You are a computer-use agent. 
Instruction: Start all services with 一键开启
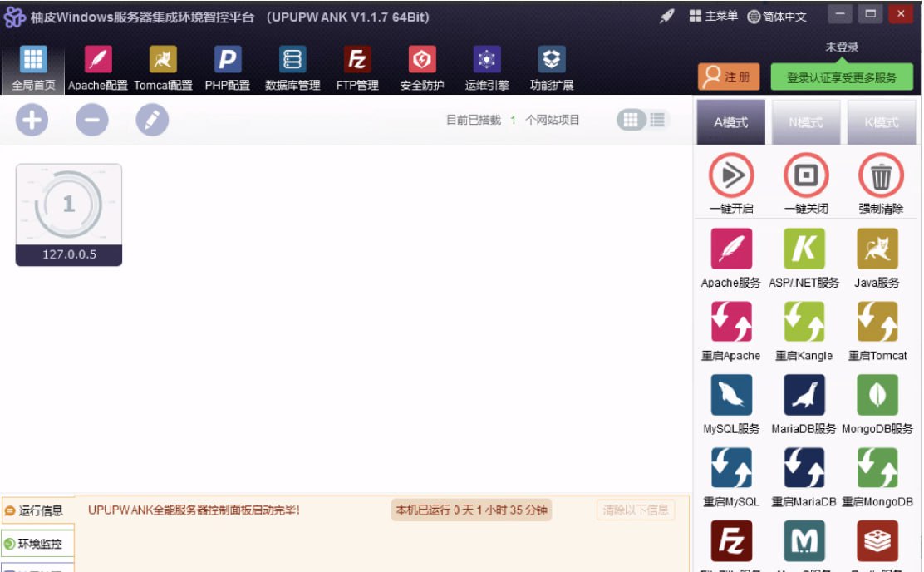click(730, 175)
